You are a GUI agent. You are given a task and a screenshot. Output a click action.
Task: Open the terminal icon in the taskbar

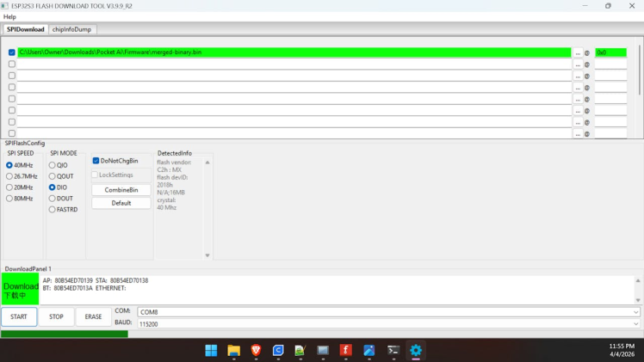tap(393, 351)
